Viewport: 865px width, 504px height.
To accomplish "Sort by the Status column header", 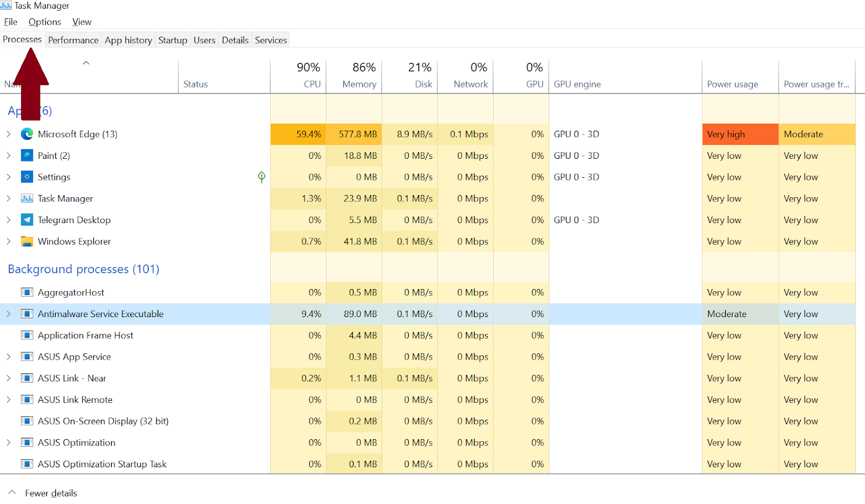I will (x=224, y=76).
